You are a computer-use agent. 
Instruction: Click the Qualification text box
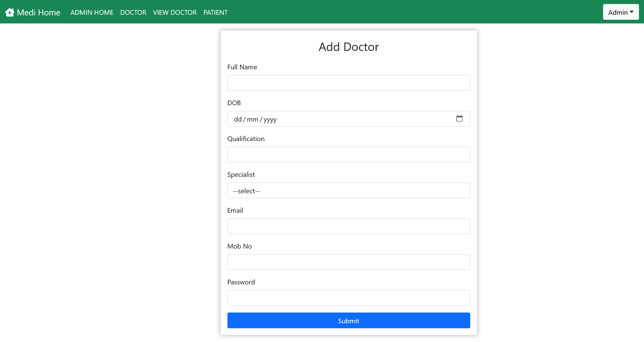coord(348,154)
